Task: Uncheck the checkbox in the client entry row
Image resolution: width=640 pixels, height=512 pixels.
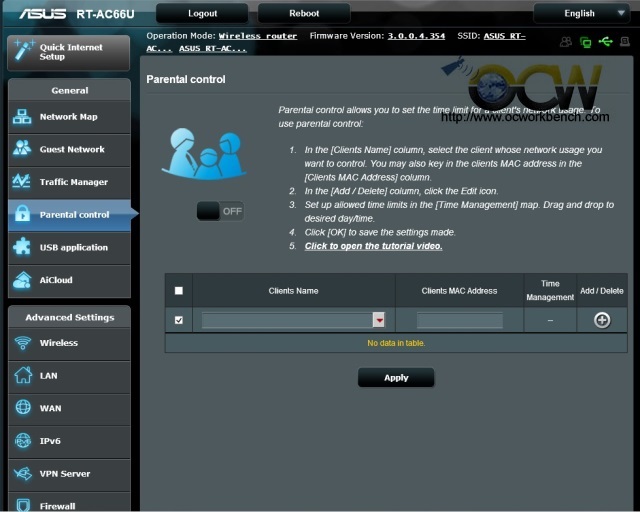Action: [179, 320]
